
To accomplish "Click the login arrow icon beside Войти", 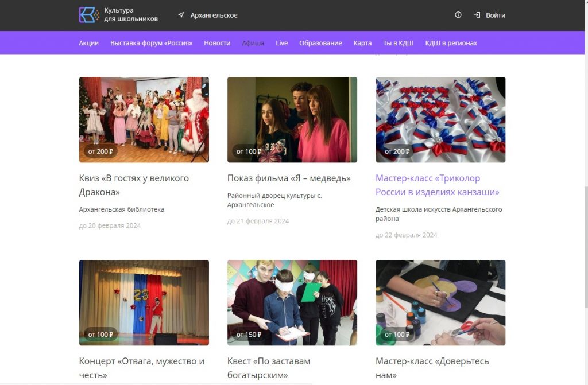I will pyautogui.click(x=477, y=15).
